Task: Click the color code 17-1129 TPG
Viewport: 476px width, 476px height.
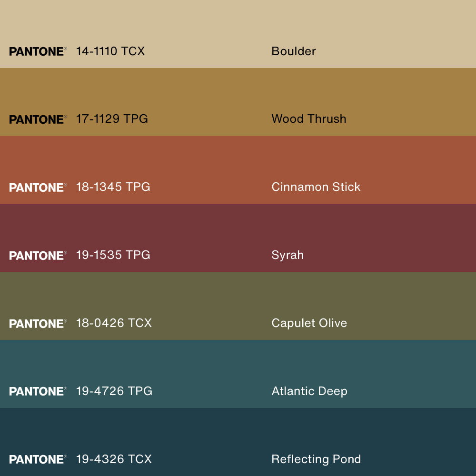Action: [112, 119]
